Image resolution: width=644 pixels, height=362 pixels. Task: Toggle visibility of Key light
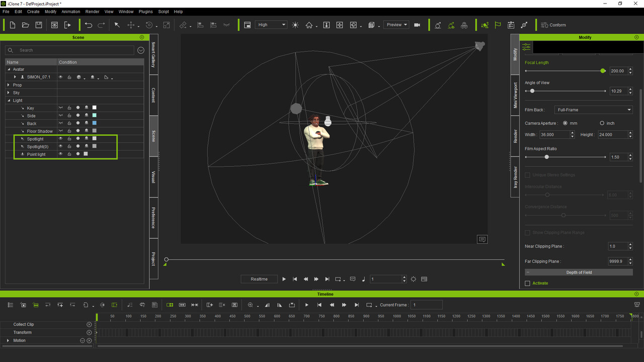point(61,108)
